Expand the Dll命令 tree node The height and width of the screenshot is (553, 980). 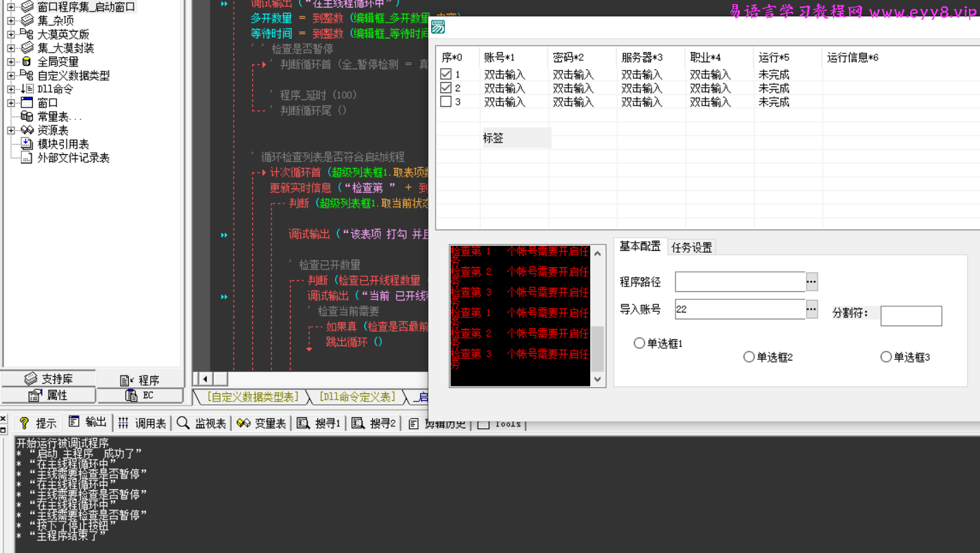pyautogui.click(x=11, y=89)
